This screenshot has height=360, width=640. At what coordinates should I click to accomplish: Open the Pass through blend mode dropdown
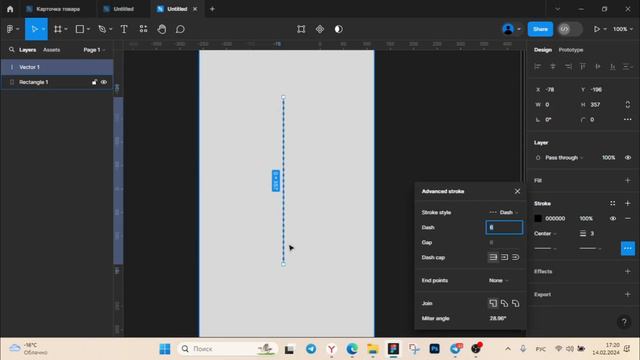[x=564, y=158]
